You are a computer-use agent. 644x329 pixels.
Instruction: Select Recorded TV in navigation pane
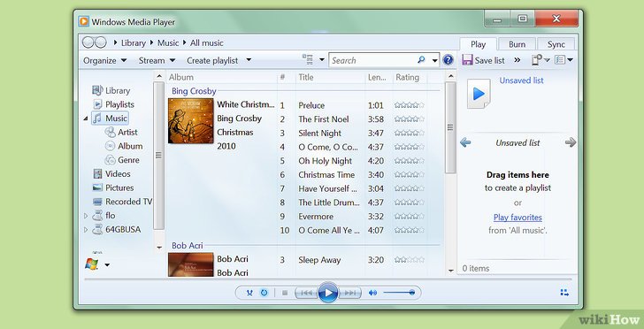tap(122, 202)
